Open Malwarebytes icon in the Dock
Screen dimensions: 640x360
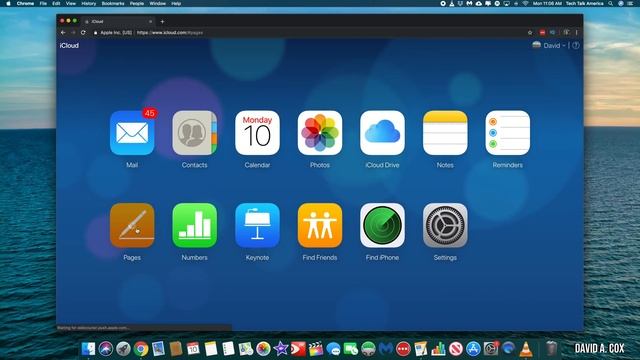click(x=386, y=349)
